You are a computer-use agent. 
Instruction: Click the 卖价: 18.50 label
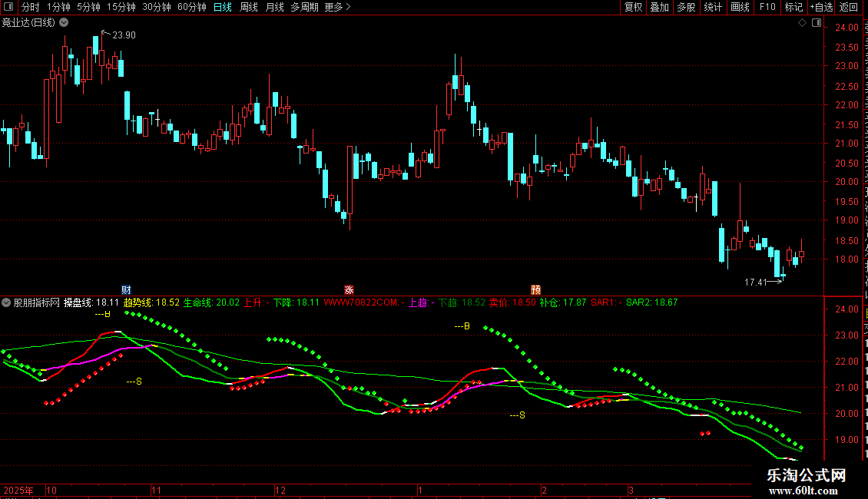[512, 302]
